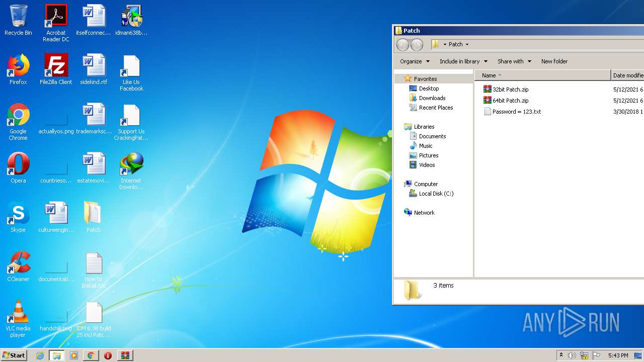Open Action Center flag tray icon
The width and height of the screenshot is (644, 362).
point(596,355)
